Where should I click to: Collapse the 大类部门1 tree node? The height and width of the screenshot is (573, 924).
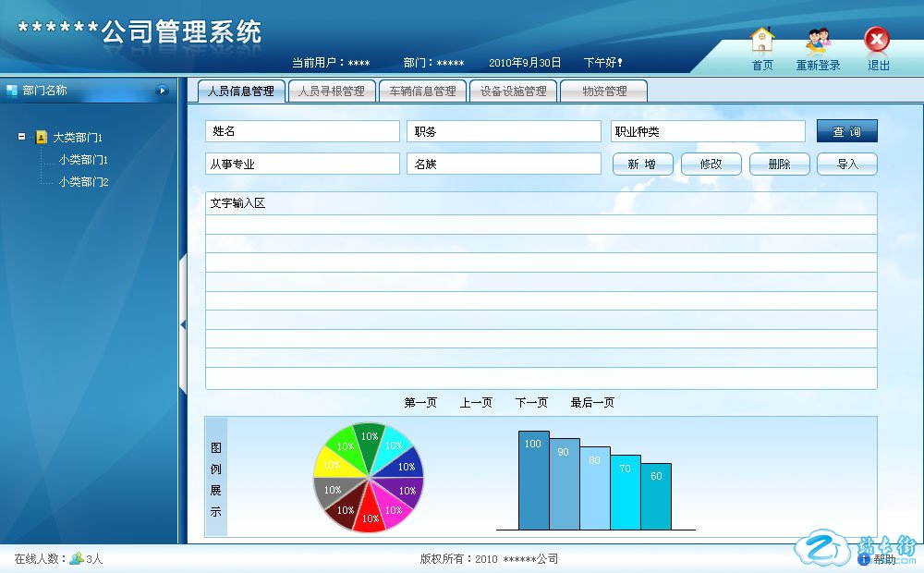pyautogui.click(x=21, y=137)
